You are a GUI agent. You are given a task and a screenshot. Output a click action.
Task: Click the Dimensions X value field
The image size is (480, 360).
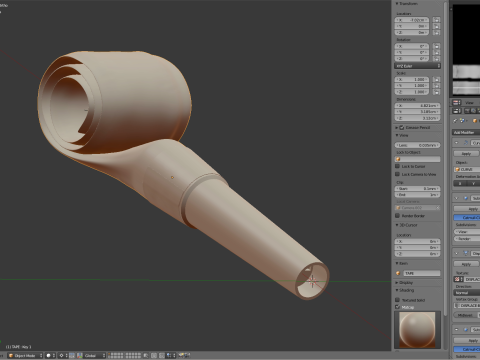point(417,106)
